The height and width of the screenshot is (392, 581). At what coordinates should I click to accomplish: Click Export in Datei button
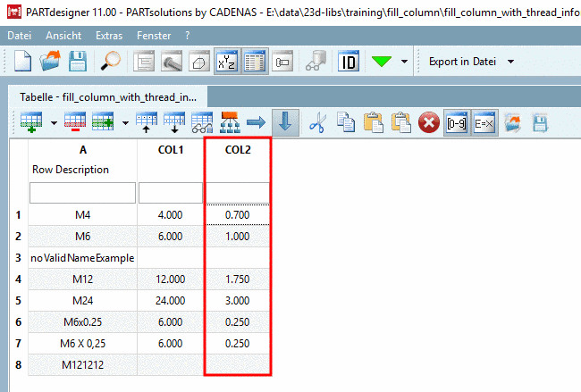tap(462, 62)
